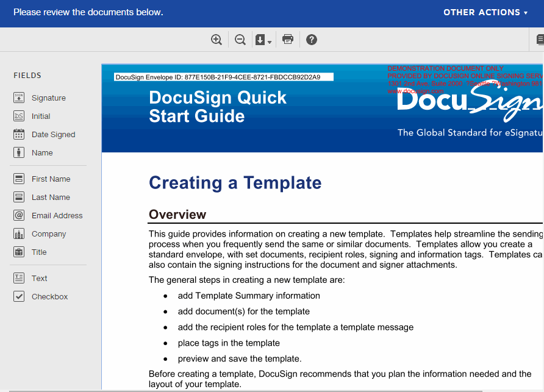Select the Initial field icon

click(19, 116)
